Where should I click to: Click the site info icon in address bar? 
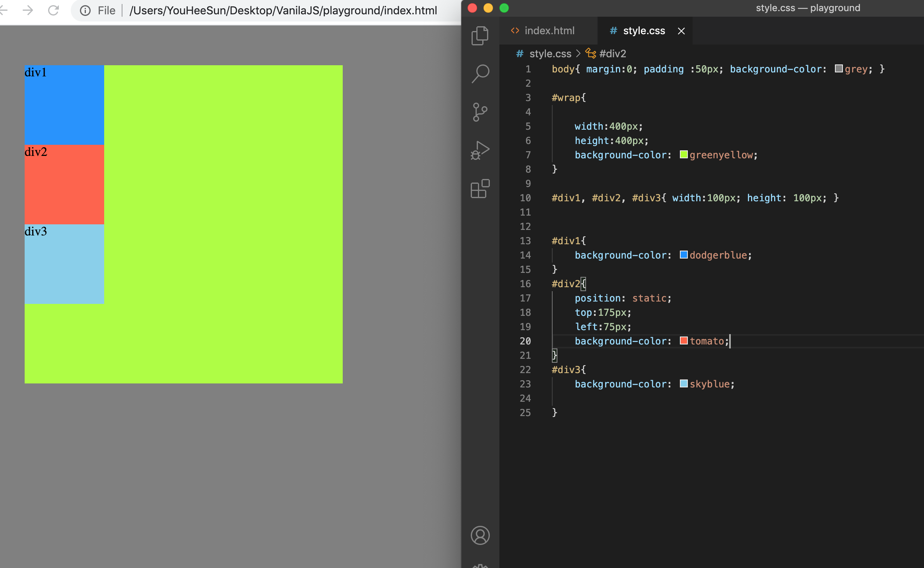(x=85, y=10)
